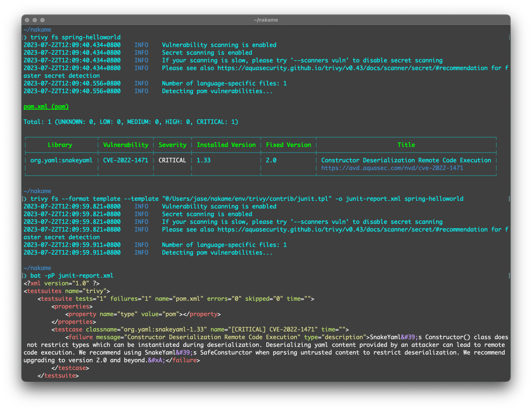The image size is (532, 410).
Task: Click the Total vulnerabilities summary line
Action: [131, 122]
